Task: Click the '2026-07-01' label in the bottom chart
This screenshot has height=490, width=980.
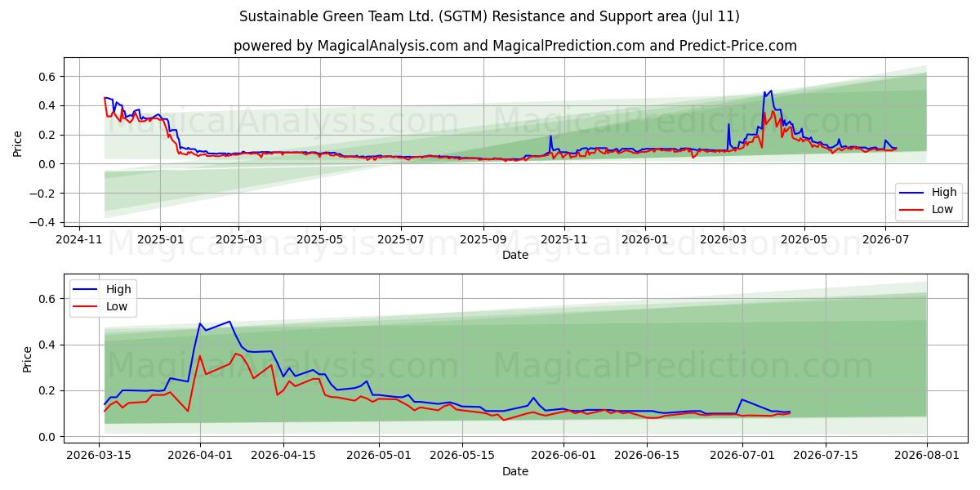Action: tap(742, 456)
